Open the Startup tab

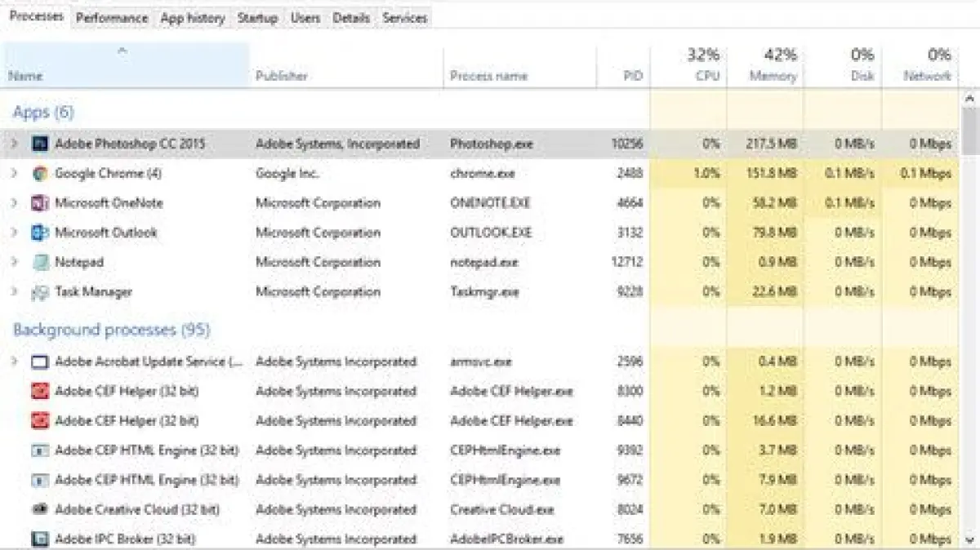[x=257, y=17]
